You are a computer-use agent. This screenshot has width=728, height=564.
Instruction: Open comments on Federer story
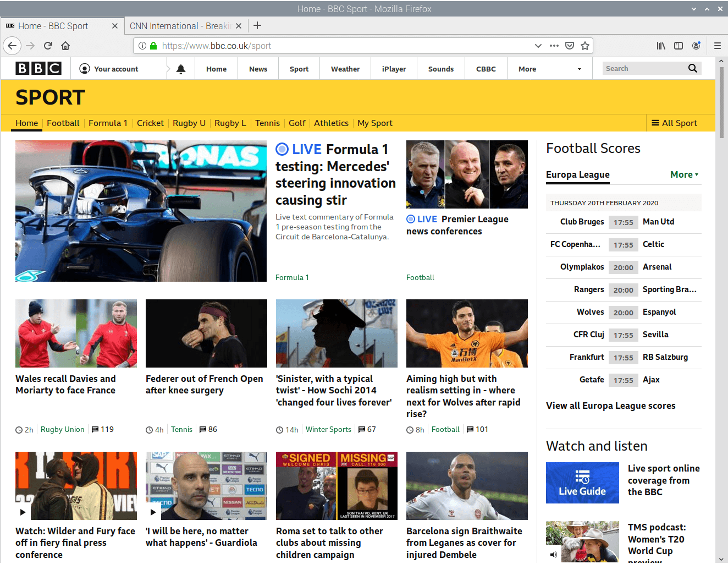pyautogui.click(x=208, y=429)
